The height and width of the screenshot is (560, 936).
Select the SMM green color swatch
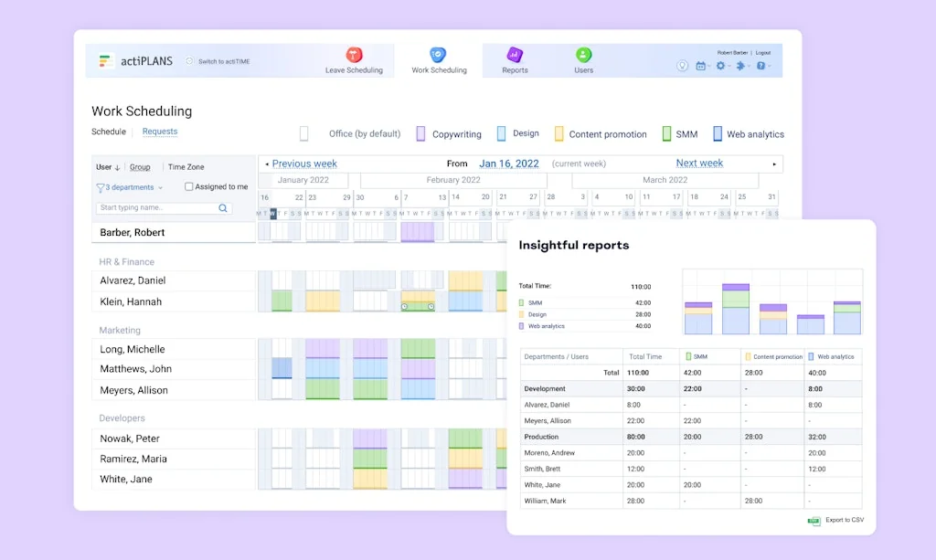(x=665, y=133)
